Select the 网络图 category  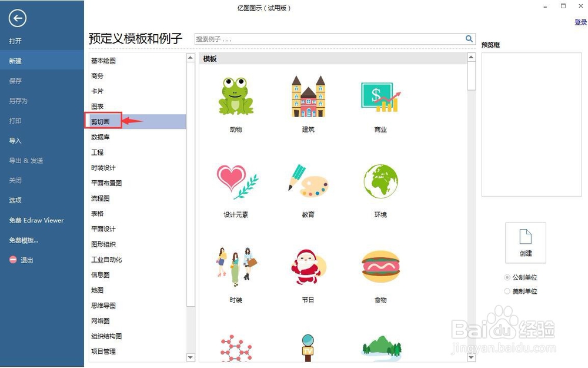[101, 321]
